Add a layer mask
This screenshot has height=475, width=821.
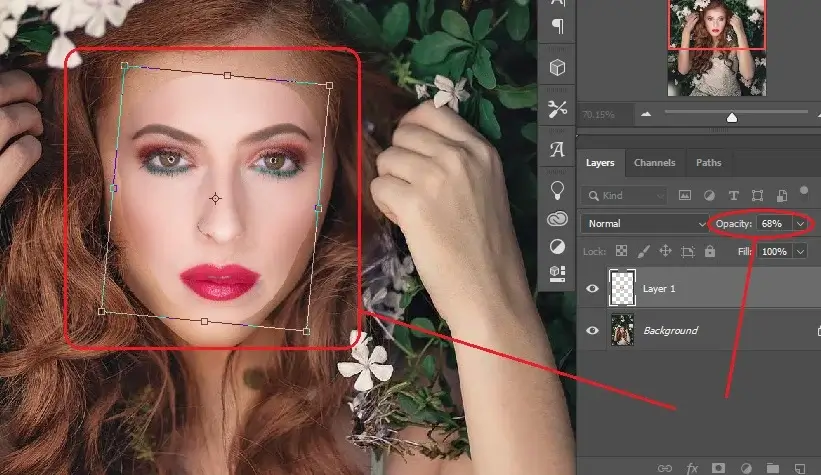point(718,468)
